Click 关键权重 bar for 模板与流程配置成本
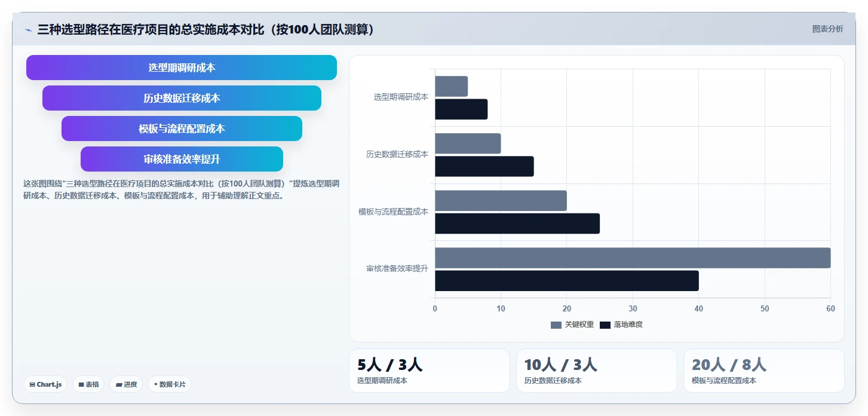Viewport: 868px width, 416px height. (x=501, y=201)
